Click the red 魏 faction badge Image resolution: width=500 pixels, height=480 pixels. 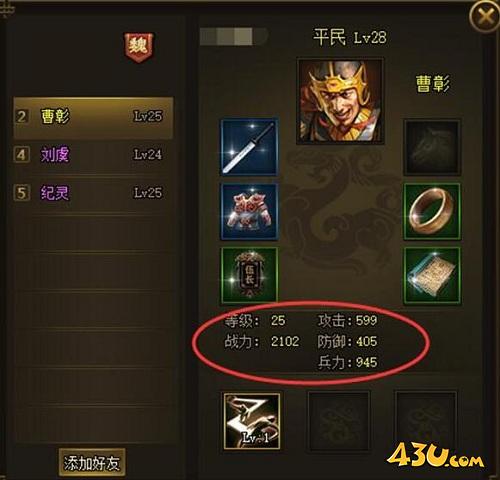[139, 47]
